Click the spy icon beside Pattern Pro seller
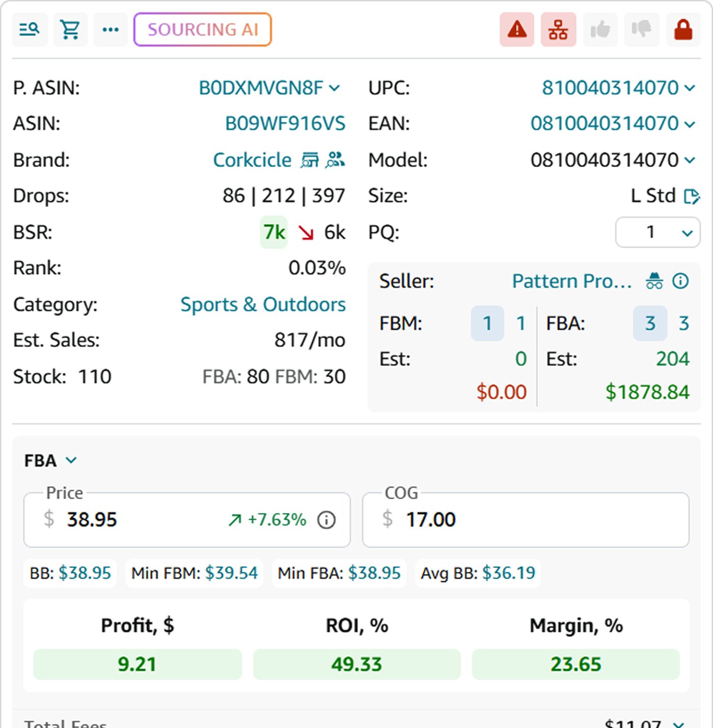The height and width of the screenshot is (728, 713). pos(654,281)
